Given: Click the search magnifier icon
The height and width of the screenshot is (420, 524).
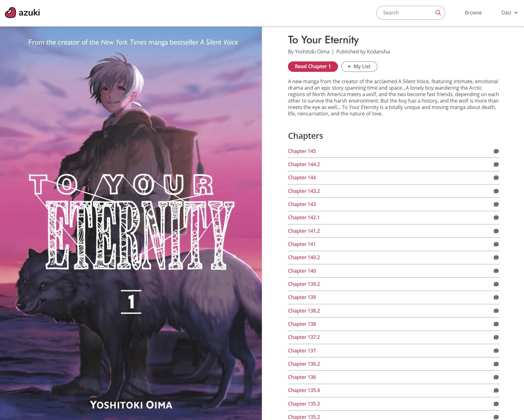Looking at the screenshot, I should (x=438, y=13).
